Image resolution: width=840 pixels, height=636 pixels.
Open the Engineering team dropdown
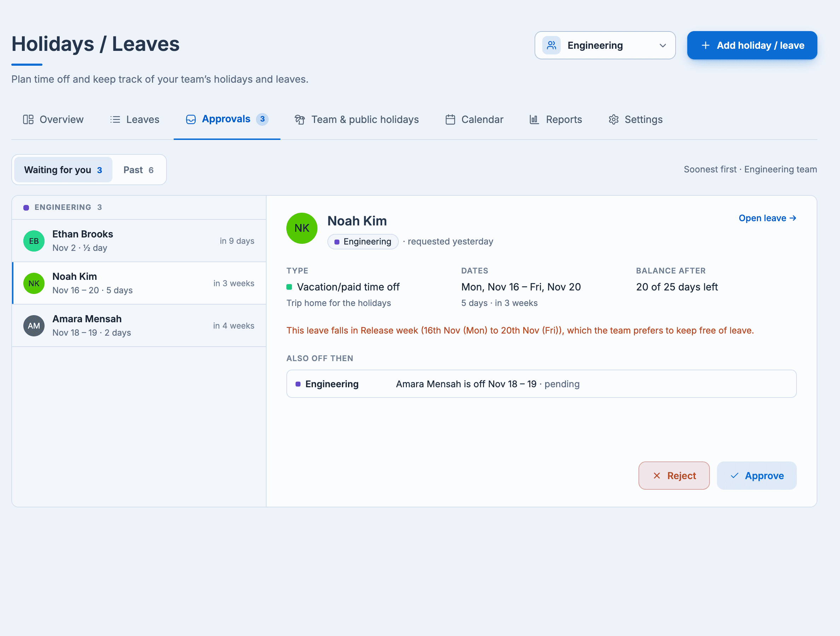605,45
